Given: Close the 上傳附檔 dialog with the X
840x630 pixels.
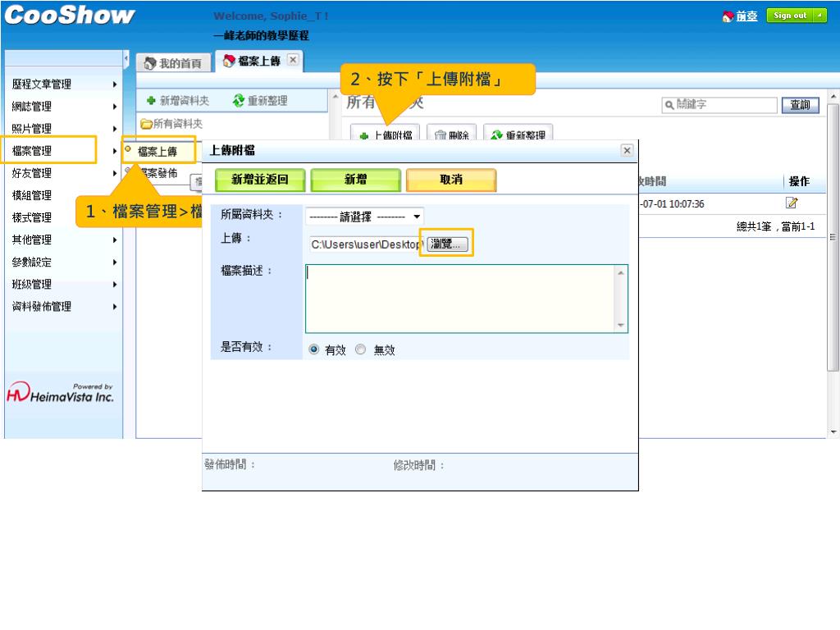Looking at the screenshot, I should click(x=627, y=150).
